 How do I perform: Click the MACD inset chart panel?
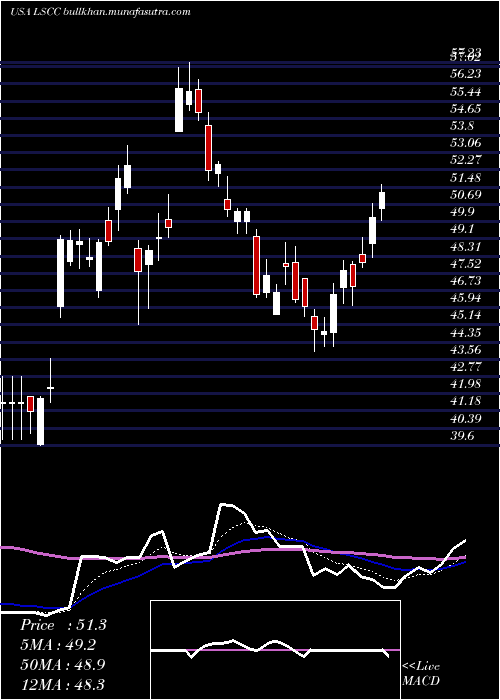275,650
